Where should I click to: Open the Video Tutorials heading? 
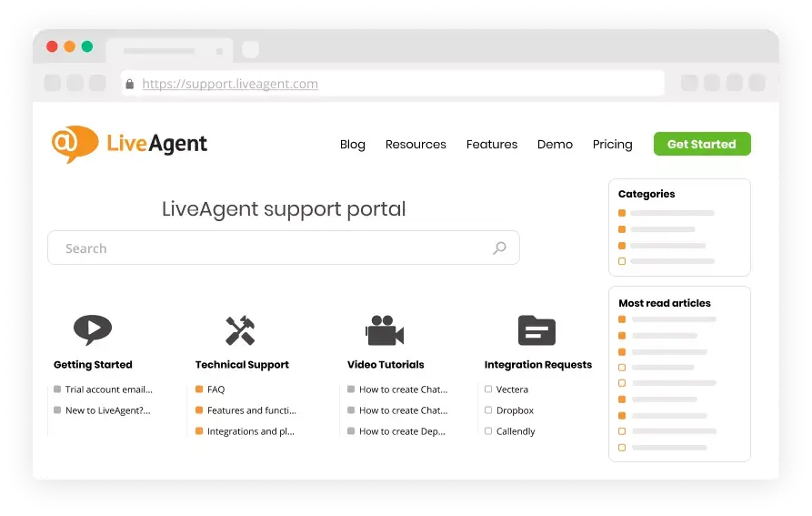pyautogui.click(x=386, y=365)
